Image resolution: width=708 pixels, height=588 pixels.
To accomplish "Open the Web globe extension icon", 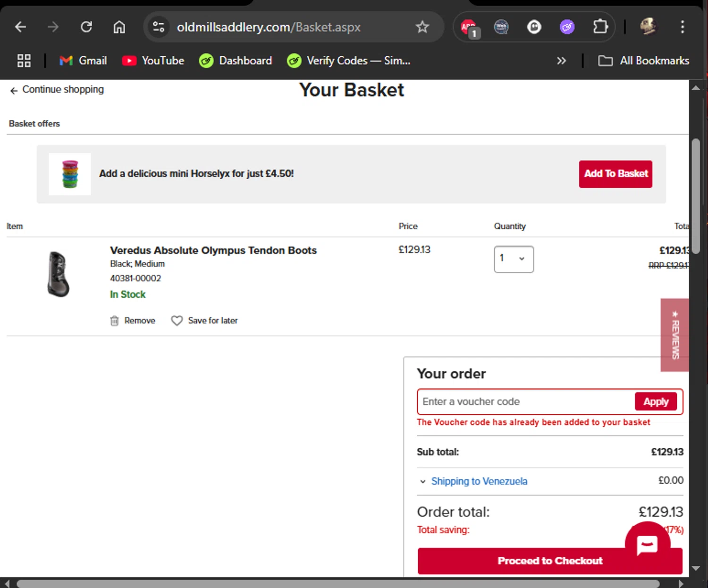I will 501,27.
